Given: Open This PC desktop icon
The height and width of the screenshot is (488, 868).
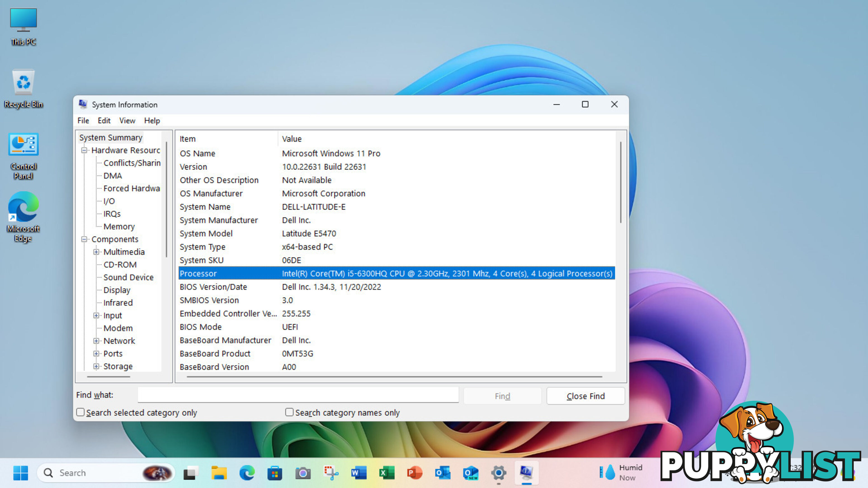Looking at the screenshot, I should point(23,27).
